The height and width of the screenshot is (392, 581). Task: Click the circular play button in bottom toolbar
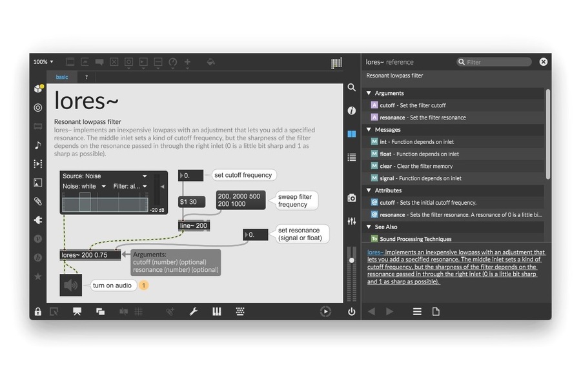[x=325, y=312]
